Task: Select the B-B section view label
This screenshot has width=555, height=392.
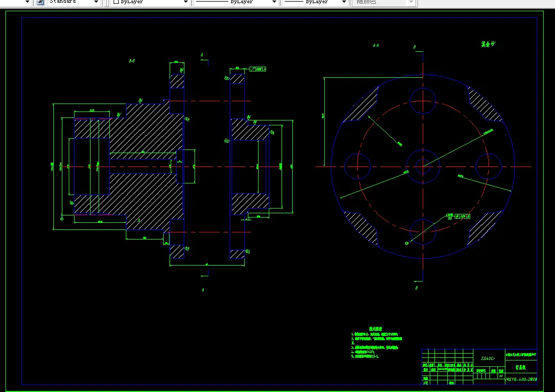Action: [x=132, y=61]
